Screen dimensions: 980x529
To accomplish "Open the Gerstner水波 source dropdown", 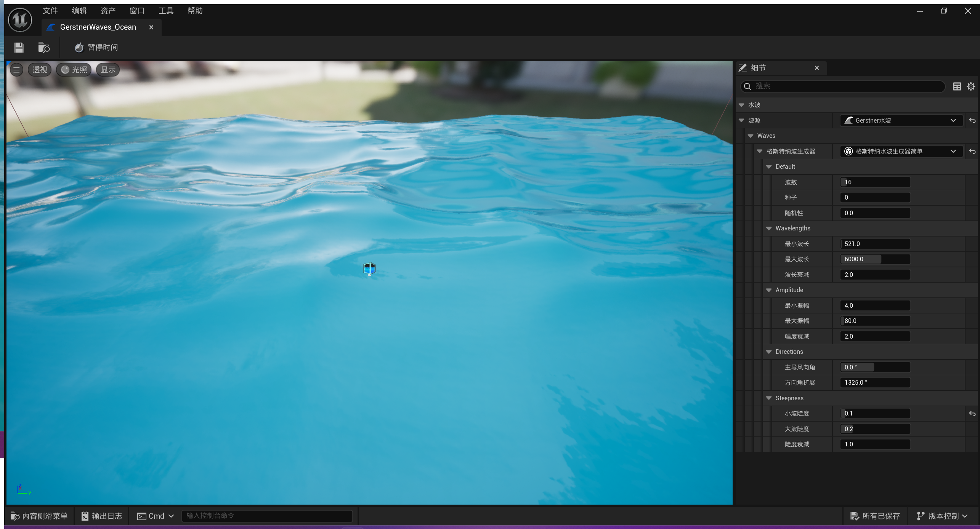I will [x=901, y=120].
